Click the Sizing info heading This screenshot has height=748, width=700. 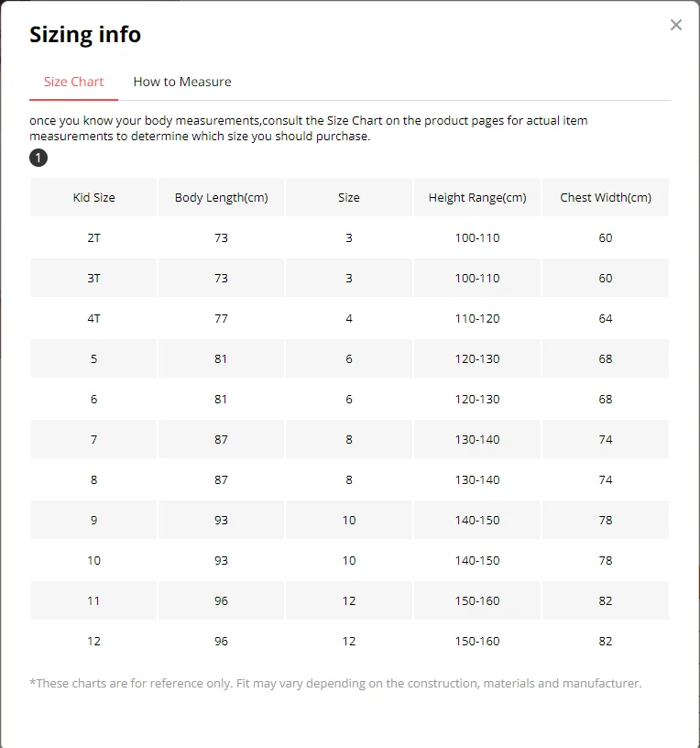click(x=85, y=35)
